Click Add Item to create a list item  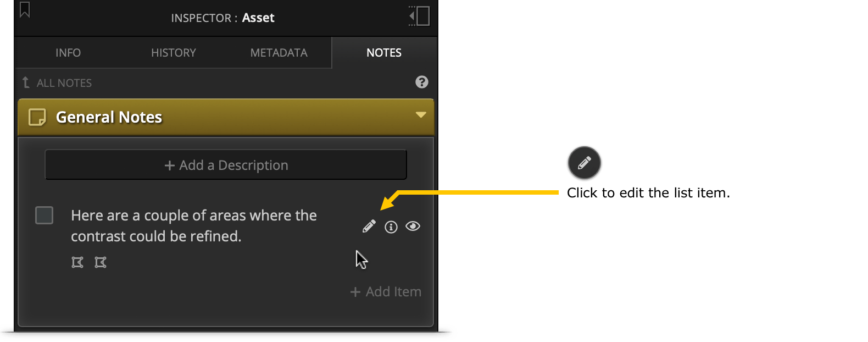(386, 292)
